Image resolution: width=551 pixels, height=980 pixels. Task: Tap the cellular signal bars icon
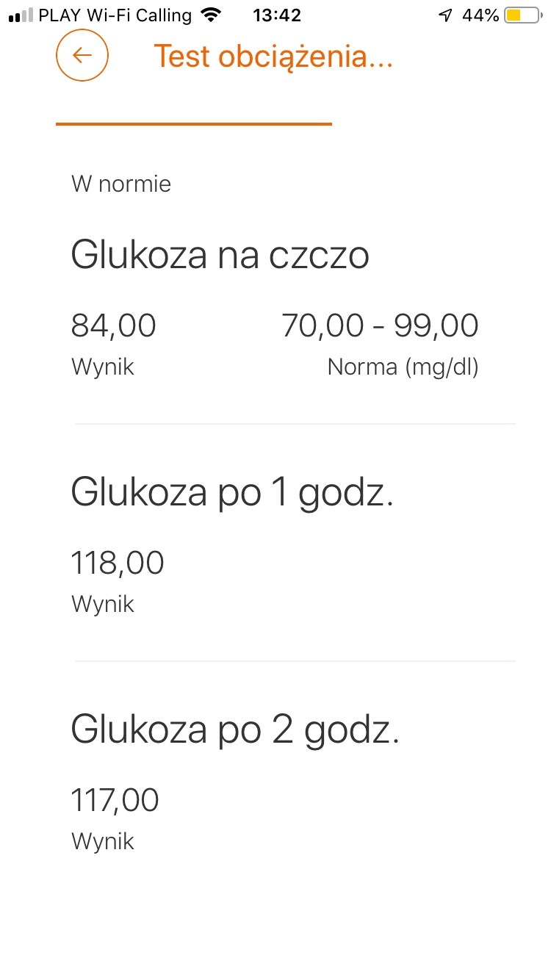point(21,15)
